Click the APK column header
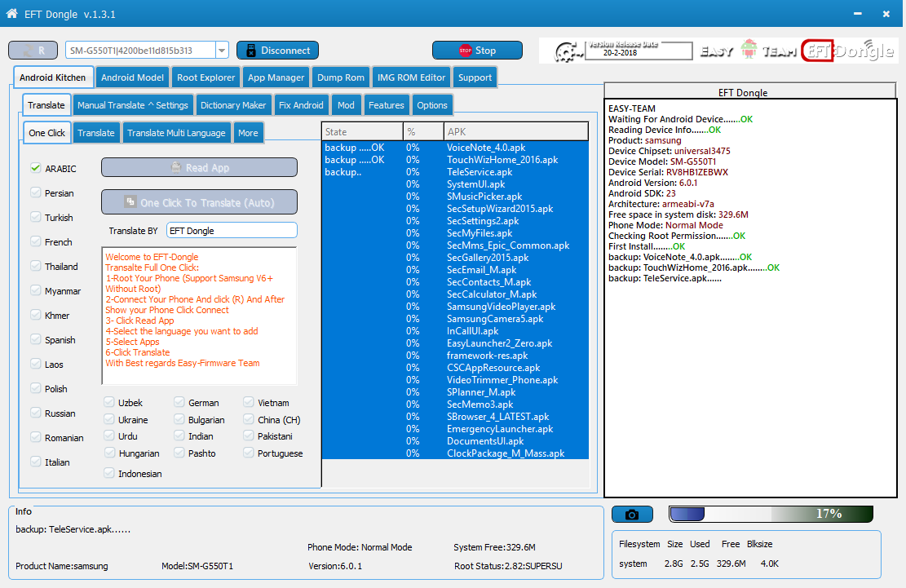Viewport: 906px width, 588px height. click(516, 131)
